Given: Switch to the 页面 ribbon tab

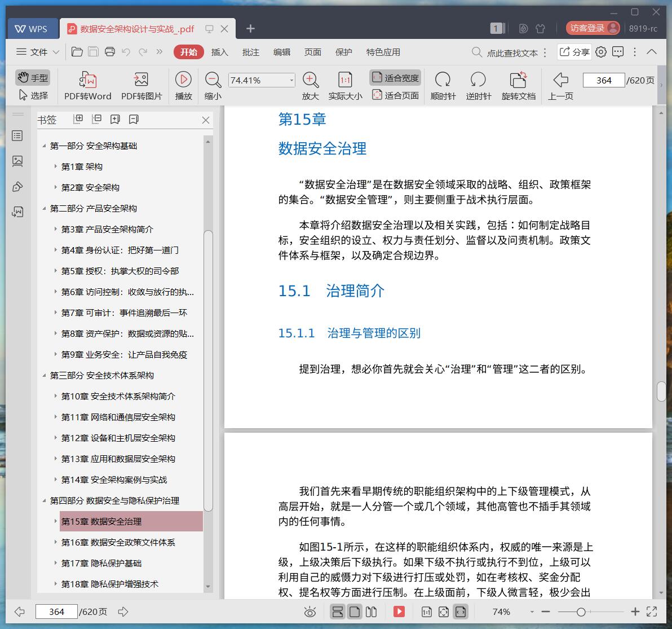Looking at the screenshot, I should tap(313, 52).
